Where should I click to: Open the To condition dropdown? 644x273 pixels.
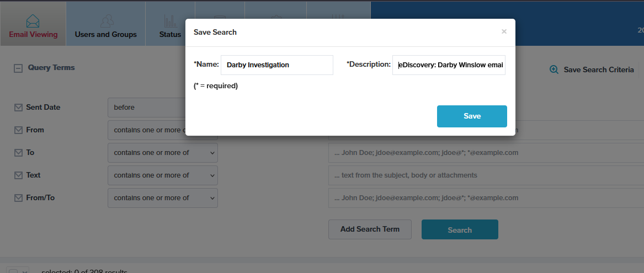click(x=163, y=153)
